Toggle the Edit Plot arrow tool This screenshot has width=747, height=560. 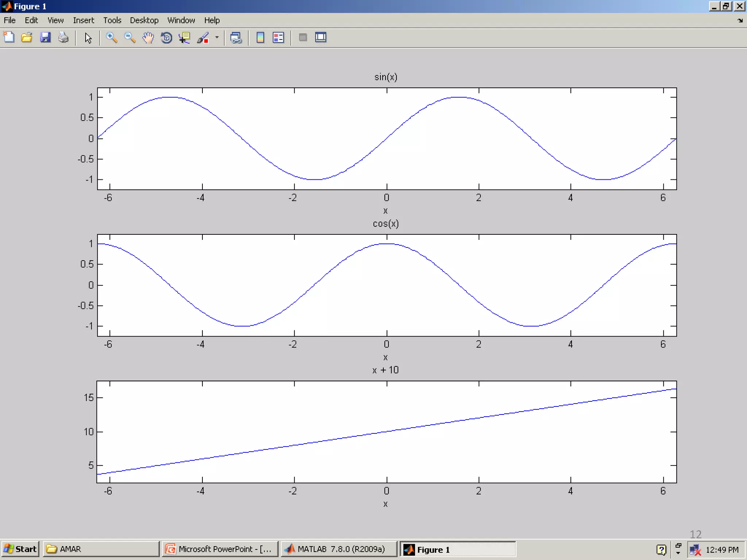pyautogui.click(x=88, y=38)
